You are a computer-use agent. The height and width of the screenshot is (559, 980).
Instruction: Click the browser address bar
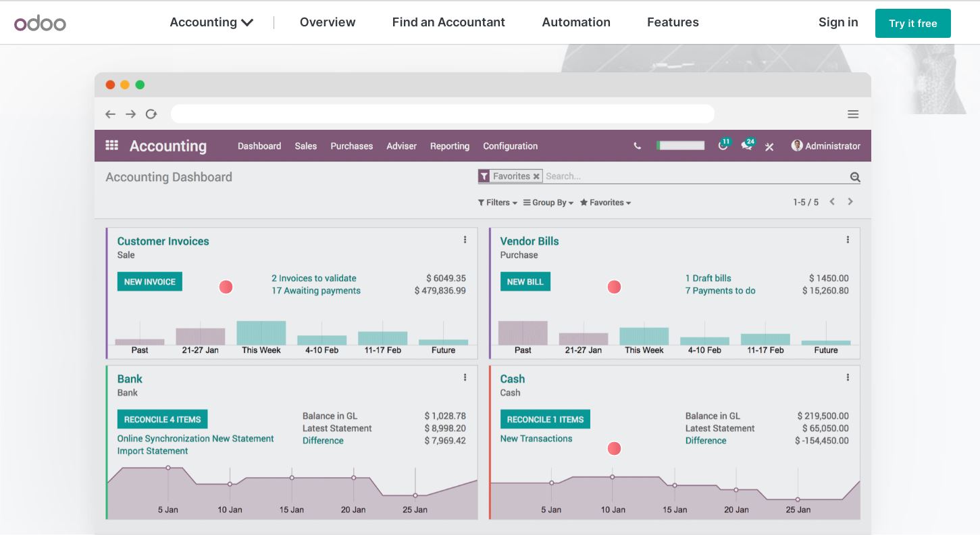click(442, 114)
